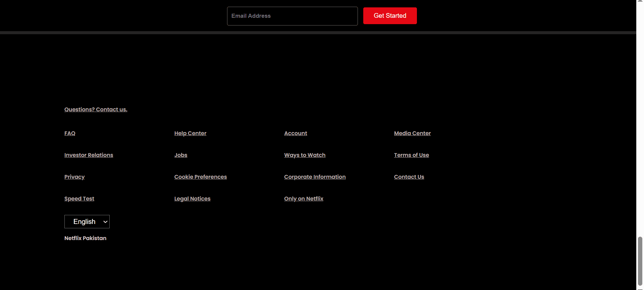Screen dimensions: 644x290
Task: Go to Help Center link
Action: tap(190, 133)
